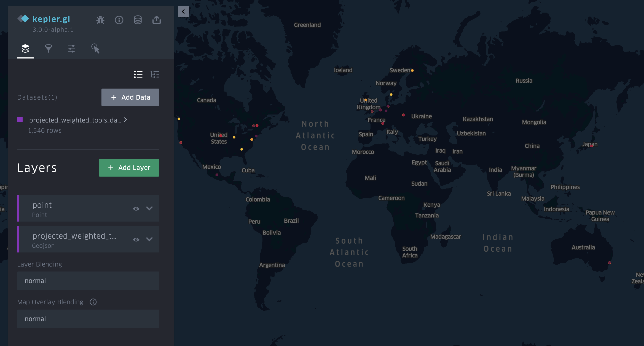Click the purple dataset color swatch
This screenshot has height=346, width=644.
click(x=20, y=119)
